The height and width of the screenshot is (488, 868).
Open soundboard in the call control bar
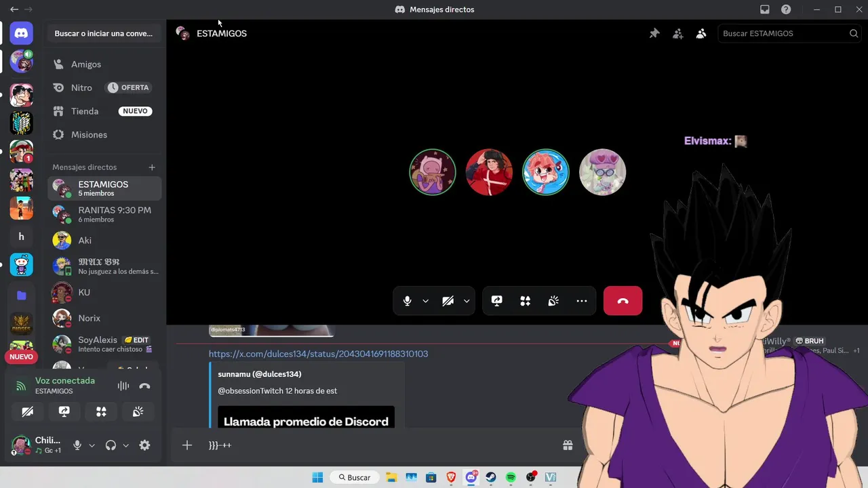point(553,301)
